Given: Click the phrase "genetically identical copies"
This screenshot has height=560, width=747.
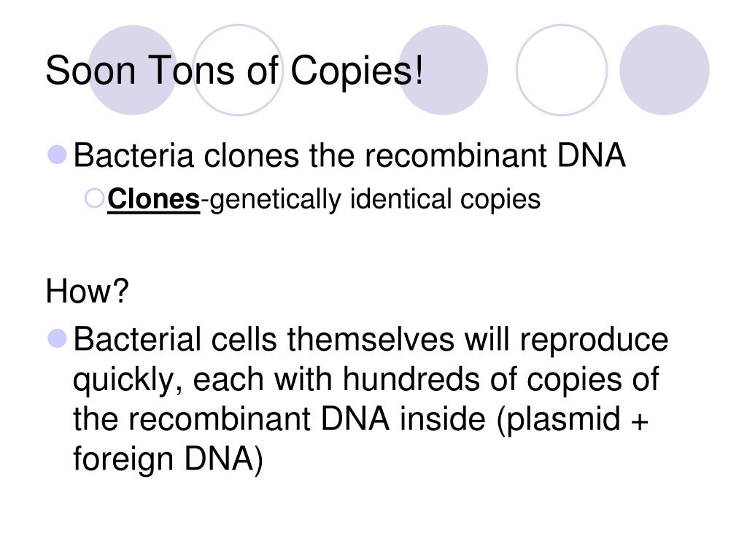Looking at the screenshot, I should click(375, 200).
